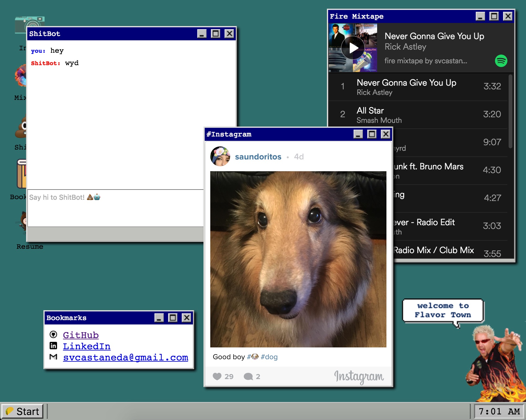
Task: Open saundoritos username link
Action: tap(258, 157)
